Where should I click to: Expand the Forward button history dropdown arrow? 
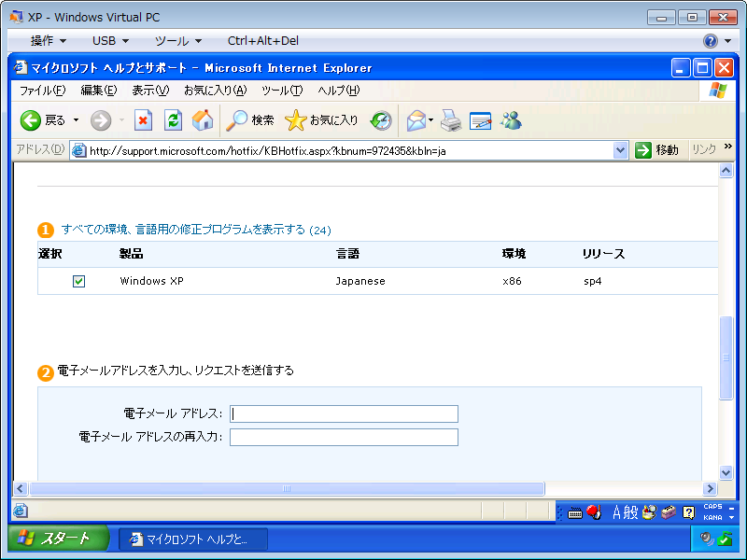click(121, 120)
